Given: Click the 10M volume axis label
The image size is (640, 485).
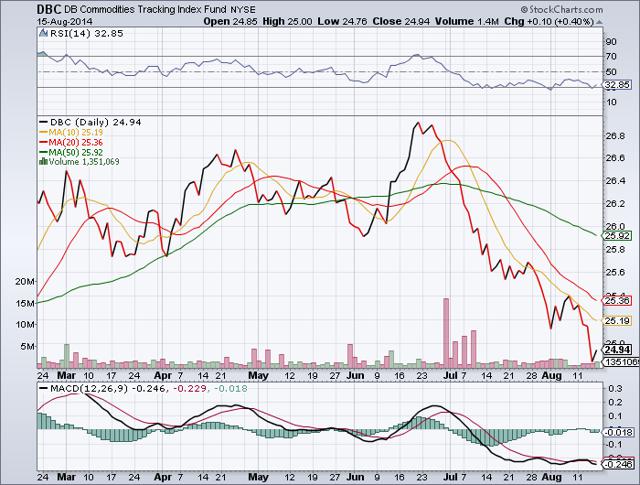Looking at the screenshot, I should pos(25,325).
